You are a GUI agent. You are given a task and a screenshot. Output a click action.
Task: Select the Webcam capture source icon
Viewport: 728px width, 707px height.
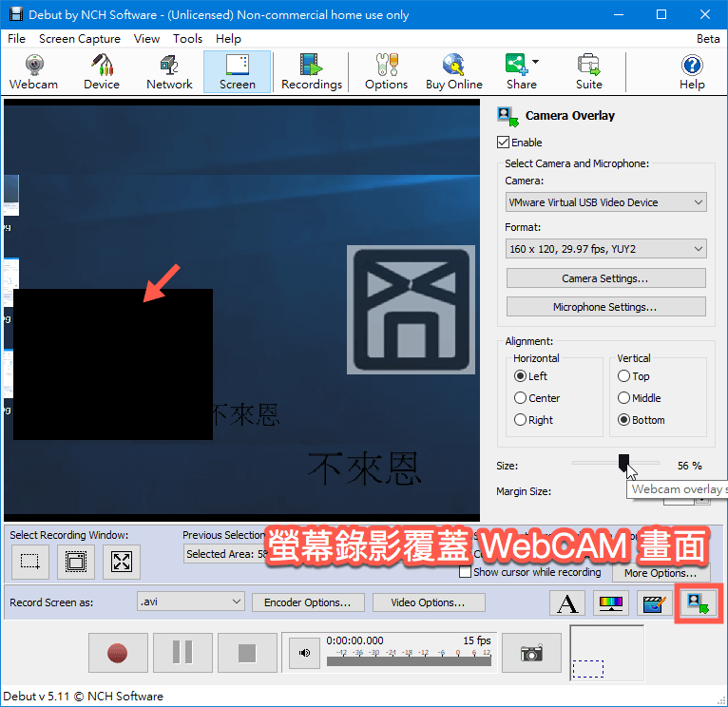pos(33,72)
